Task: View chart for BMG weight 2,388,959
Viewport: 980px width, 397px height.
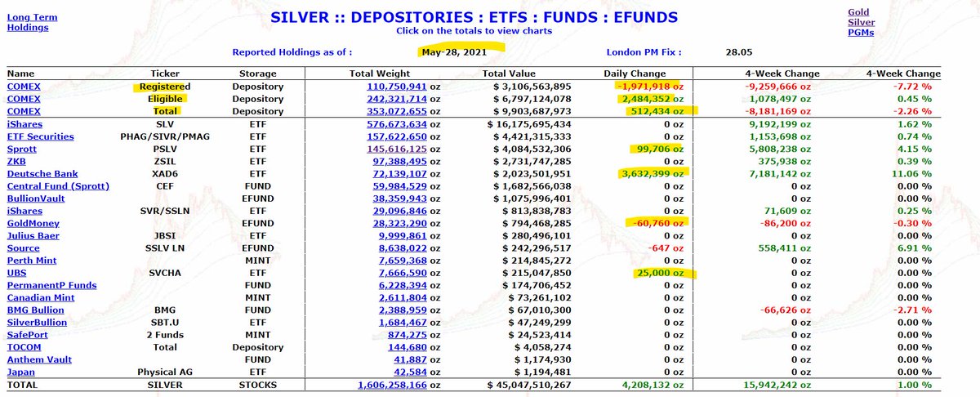Action: 403,310
